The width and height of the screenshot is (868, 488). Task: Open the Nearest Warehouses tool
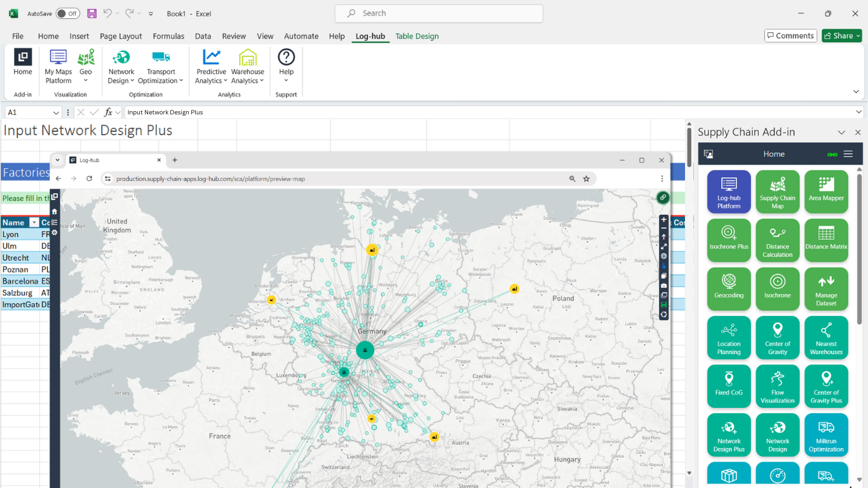click(x=825, y=337)
